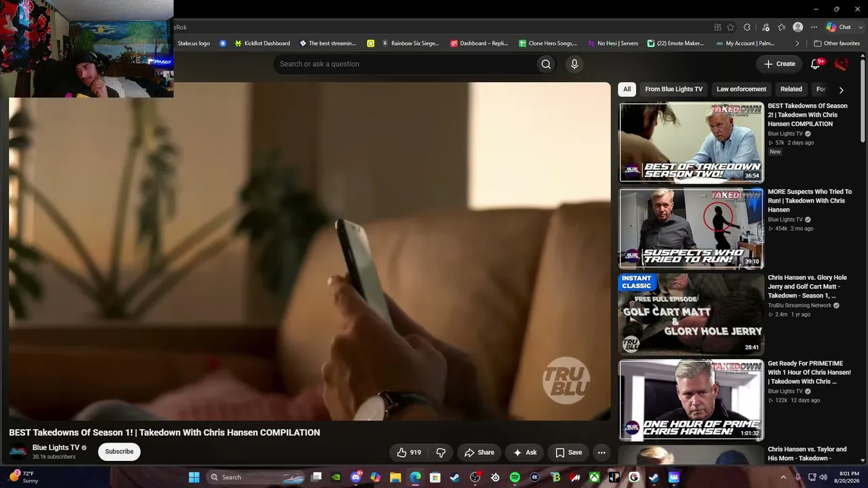Open the Stake.us logo bookmark

pos(194,43)
